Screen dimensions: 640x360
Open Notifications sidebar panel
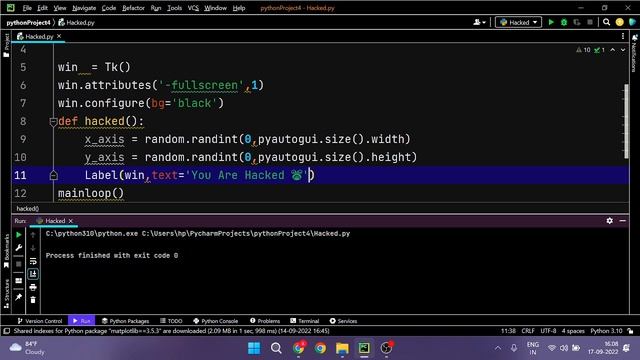pos(634,53)
